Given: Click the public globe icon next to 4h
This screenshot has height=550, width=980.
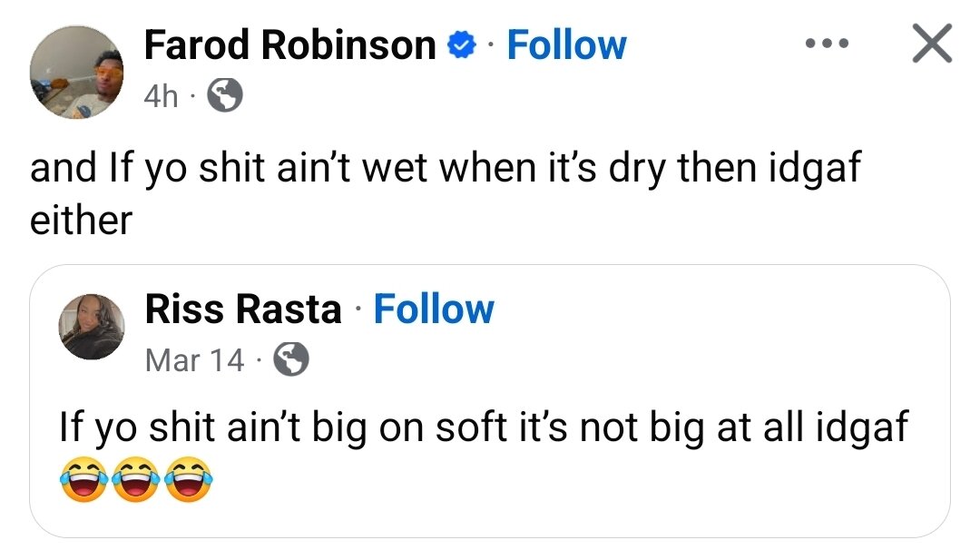Looking at the screenshot, I should (225, 94).
